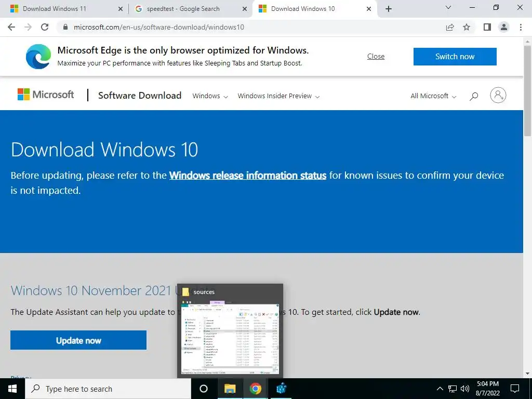Open the clock showing 5:04 PM
The width and height of the screenshot is (532, 399).
tap(488, 389)
